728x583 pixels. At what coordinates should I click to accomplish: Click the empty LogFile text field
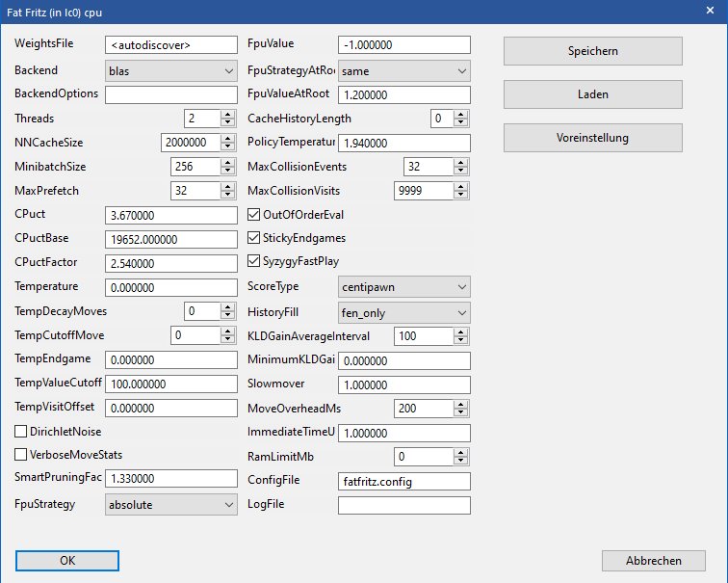404,505
